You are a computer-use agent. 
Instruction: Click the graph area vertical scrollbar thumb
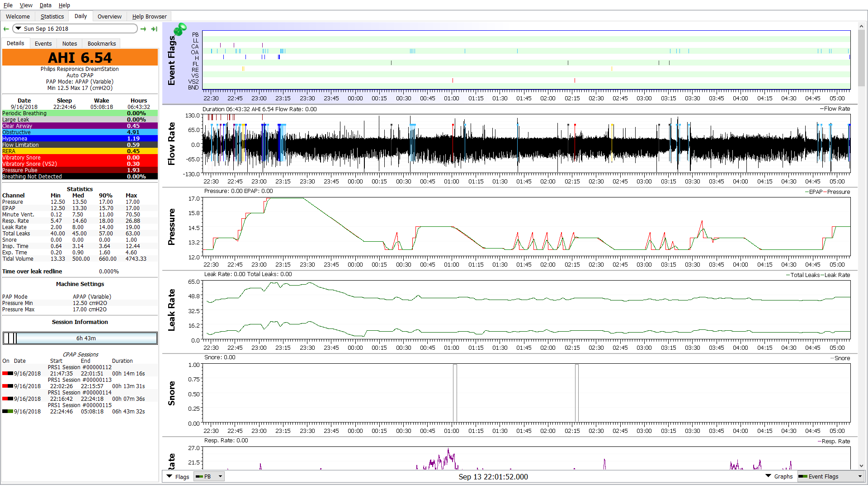coord(861,58)
